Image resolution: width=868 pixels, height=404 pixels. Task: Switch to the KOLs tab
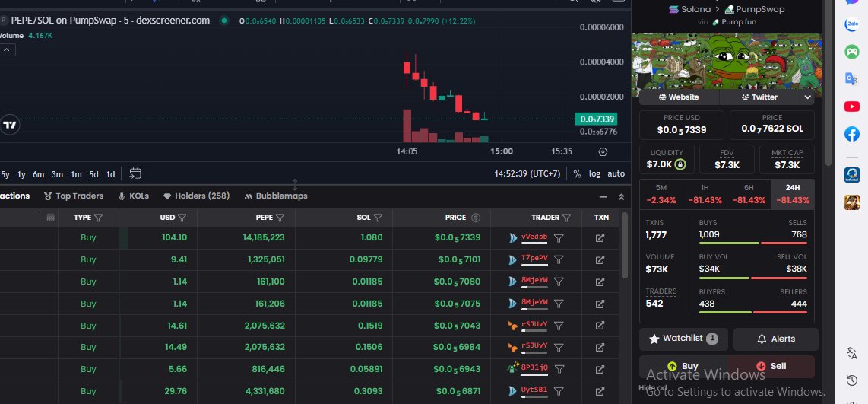click(x=134, y=196)
